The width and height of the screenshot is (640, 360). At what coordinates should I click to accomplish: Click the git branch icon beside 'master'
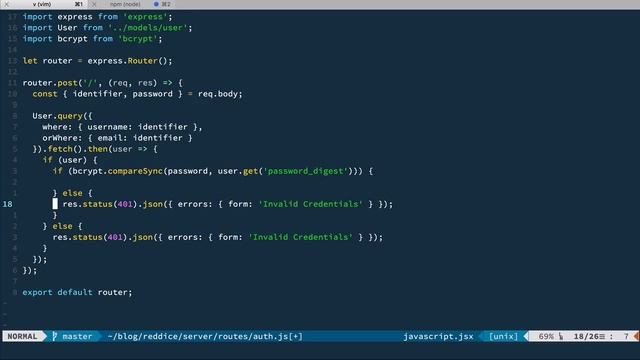tap(55, 336)
